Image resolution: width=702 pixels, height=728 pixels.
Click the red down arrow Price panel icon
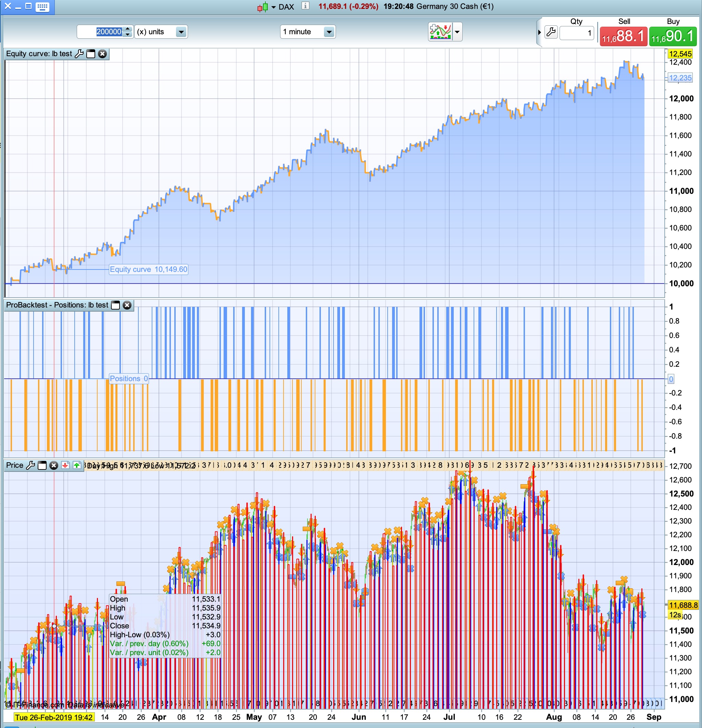tap(65, 465)
